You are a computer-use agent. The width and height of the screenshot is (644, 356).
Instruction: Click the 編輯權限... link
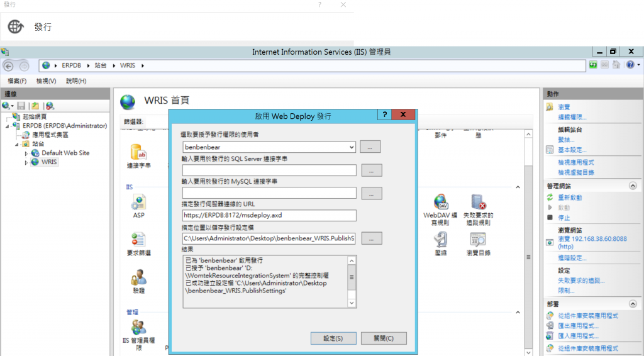[572, 117]
